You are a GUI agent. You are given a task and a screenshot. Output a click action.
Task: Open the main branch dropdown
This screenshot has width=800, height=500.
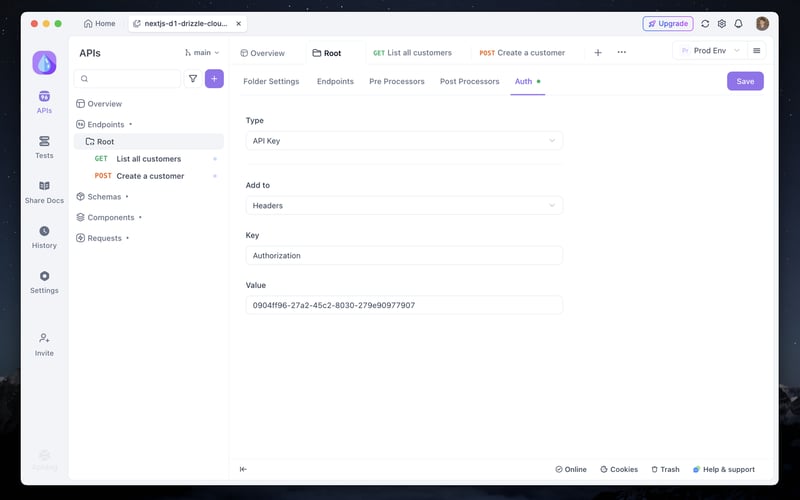202,53
